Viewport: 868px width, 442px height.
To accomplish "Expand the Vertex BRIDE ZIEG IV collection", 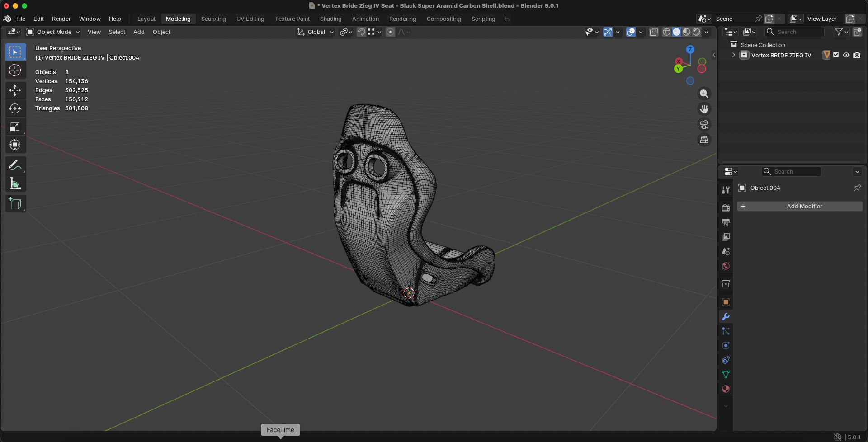I will click(x=733, y=55).
